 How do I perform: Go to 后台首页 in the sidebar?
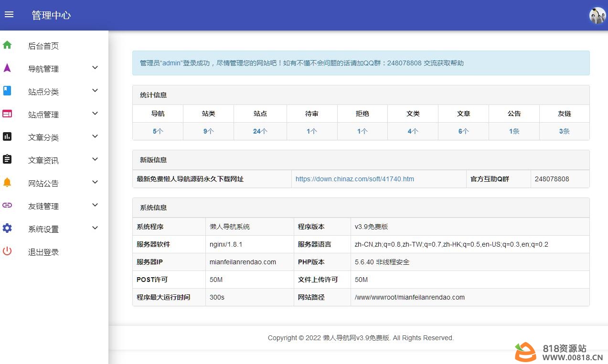tap(43, 46)
